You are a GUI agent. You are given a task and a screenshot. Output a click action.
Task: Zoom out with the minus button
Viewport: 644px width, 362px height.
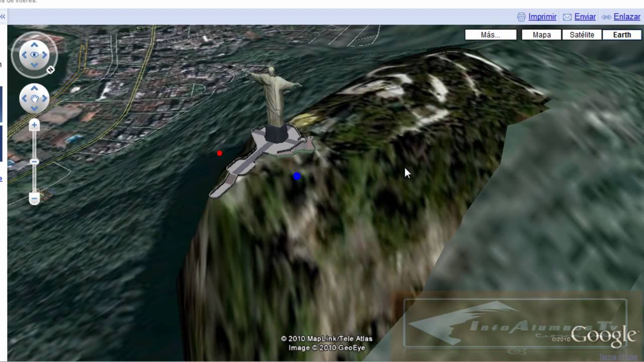(34, 199)
